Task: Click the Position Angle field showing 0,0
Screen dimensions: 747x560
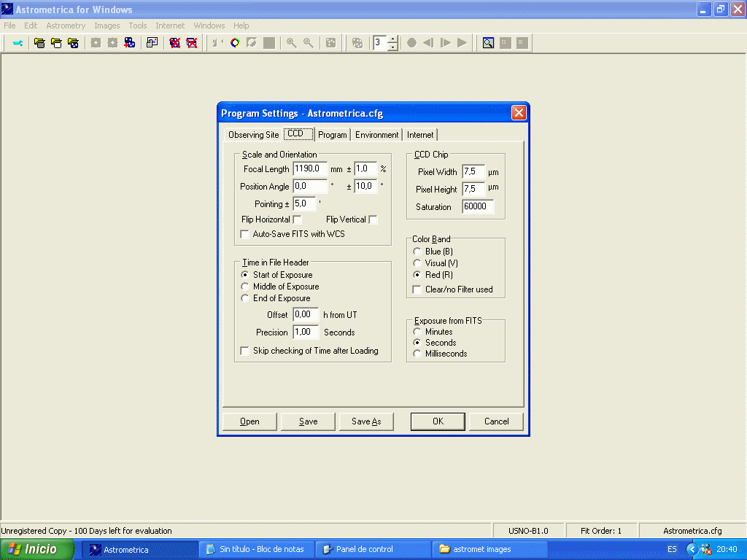Action: click(x=310, y=187)
